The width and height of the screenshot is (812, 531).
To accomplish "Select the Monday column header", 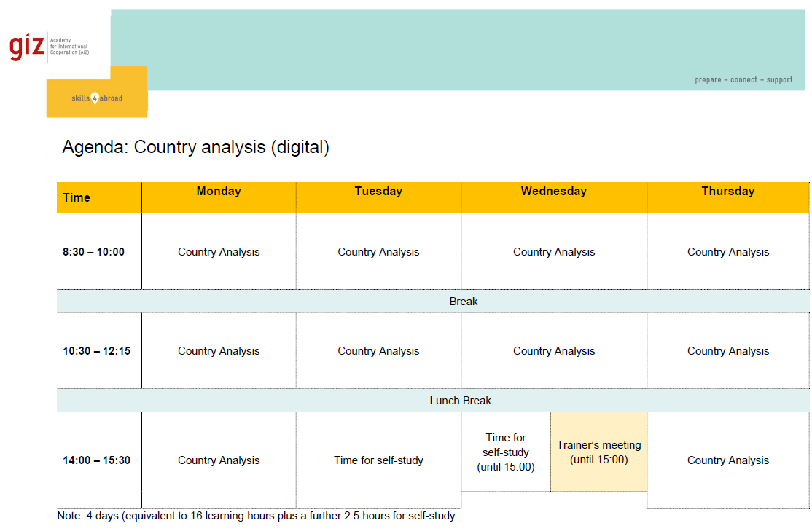I will [219, 192].
